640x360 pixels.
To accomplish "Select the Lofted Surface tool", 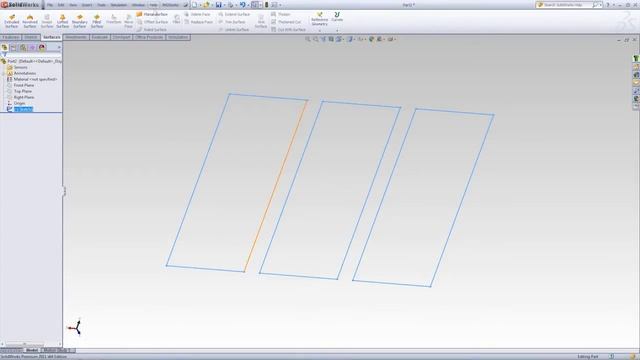I will (x=62, y=21).
